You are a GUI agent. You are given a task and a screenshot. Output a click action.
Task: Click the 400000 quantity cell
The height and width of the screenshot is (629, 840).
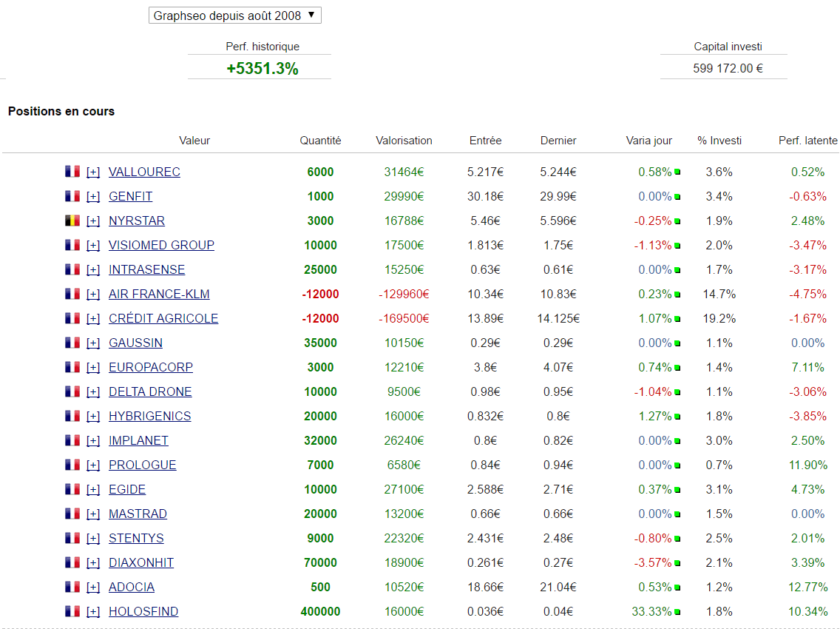pos(320,611)
